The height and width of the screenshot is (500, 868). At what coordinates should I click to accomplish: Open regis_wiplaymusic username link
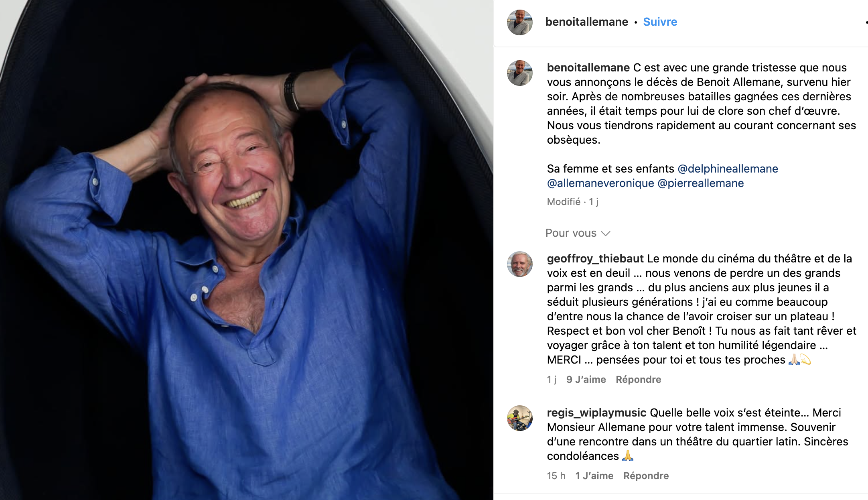pyautogui.click(x=596, y=413)
